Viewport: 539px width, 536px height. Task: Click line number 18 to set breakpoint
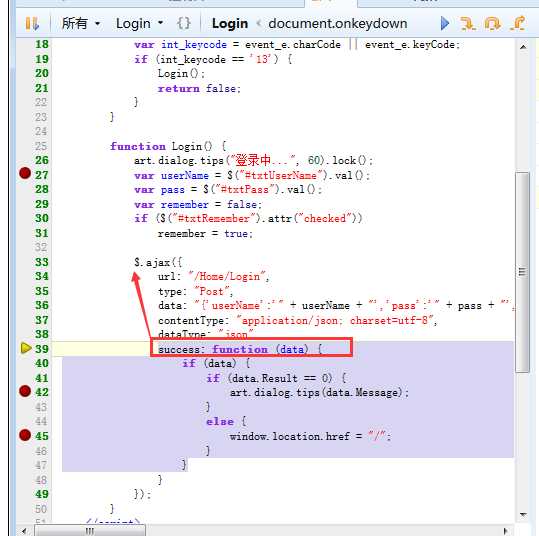tap(42, 44)
